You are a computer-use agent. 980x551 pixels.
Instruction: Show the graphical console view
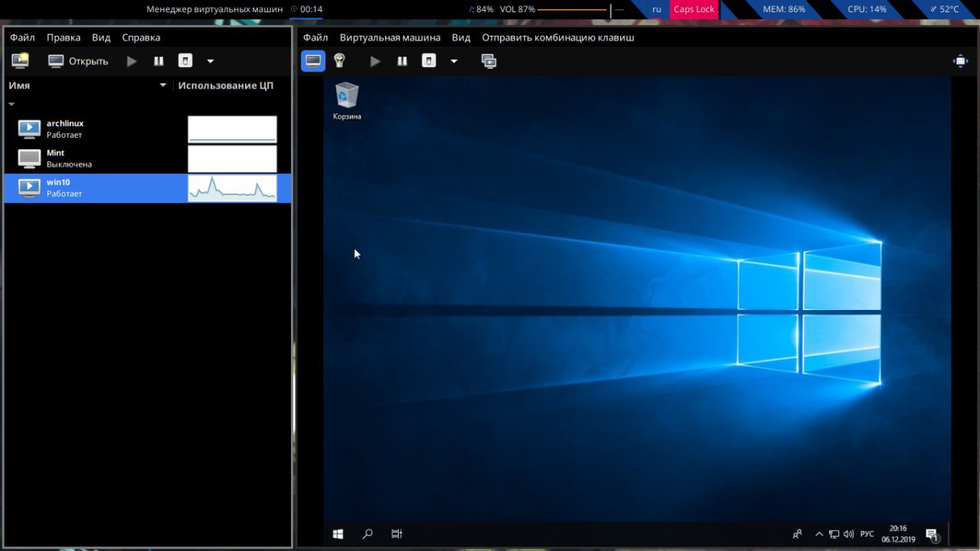click(313, 61)
